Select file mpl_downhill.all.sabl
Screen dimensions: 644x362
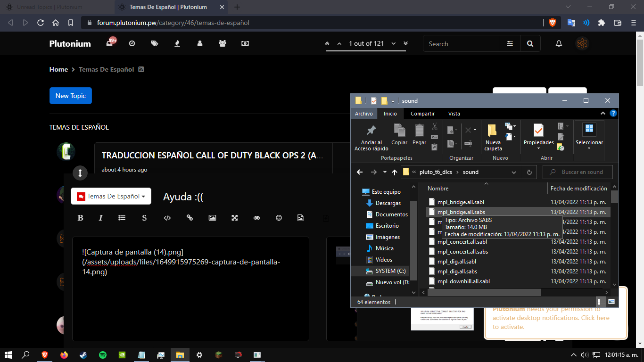tap(463, 281)
